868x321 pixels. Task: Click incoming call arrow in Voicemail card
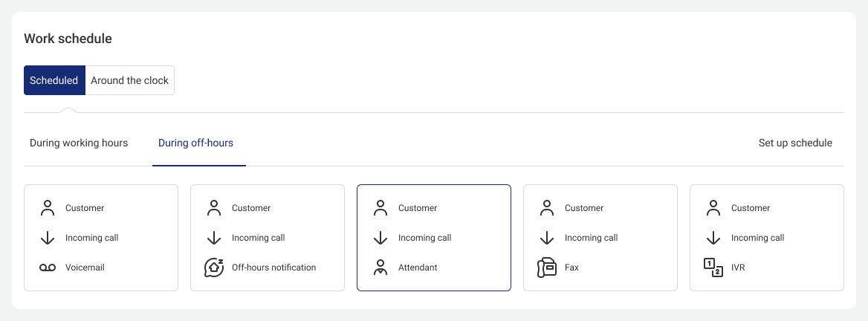(48, 238)
